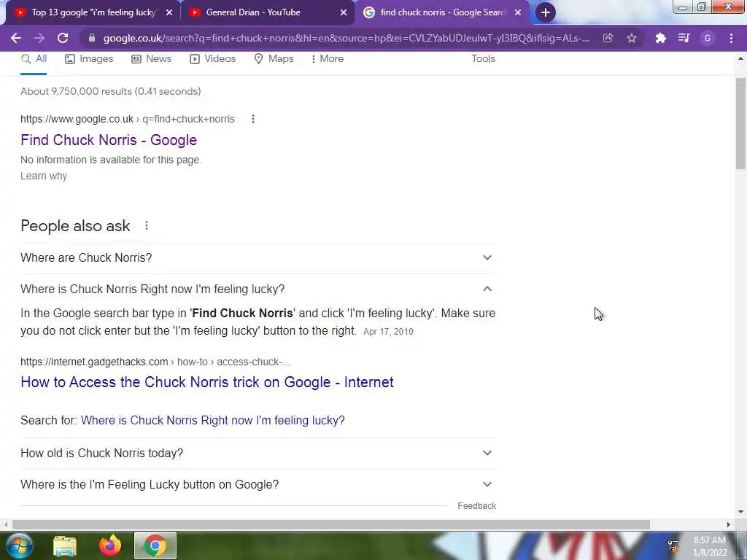Close the General Drian YouTube tab

(344, 13)
